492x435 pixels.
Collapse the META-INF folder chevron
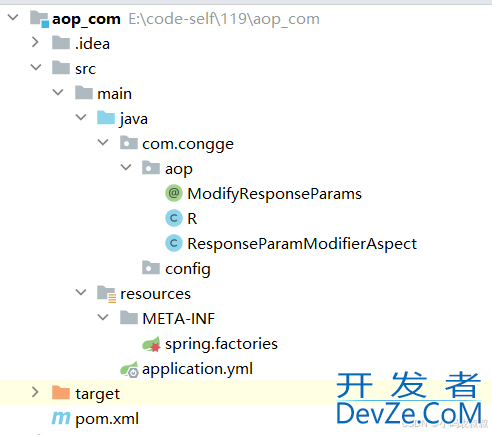coord(103,318)
